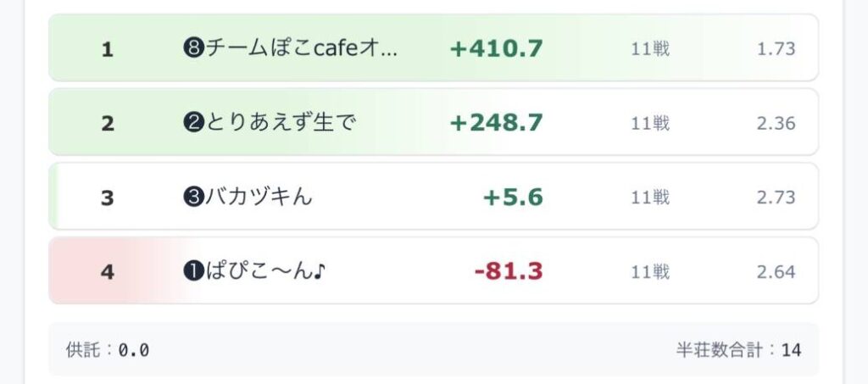Click rank number 2
The image size is (868, 384).
click(x=108, y=124)
